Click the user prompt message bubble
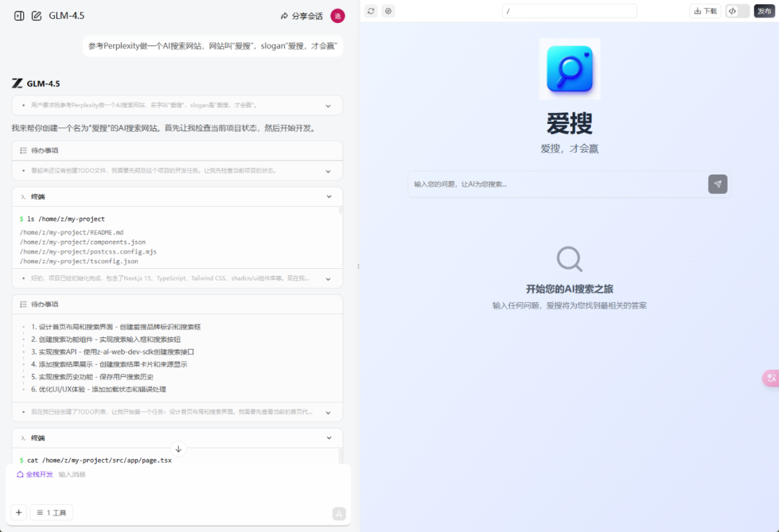The image size is (779, 532). 213,46
